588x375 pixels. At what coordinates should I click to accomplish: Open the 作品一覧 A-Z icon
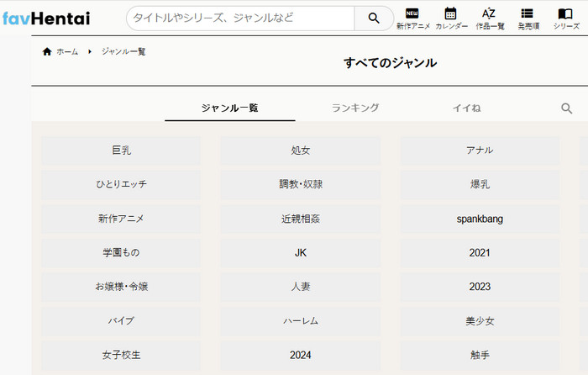489,18
